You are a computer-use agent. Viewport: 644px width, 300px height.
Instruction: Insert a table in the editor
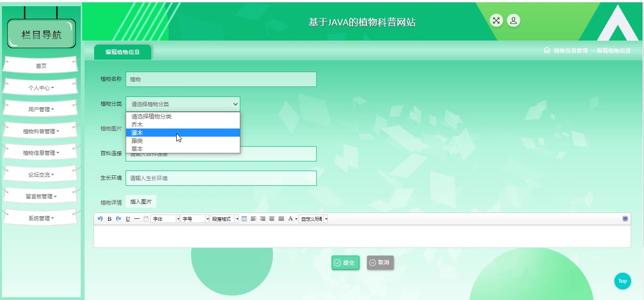coord(244,219)
